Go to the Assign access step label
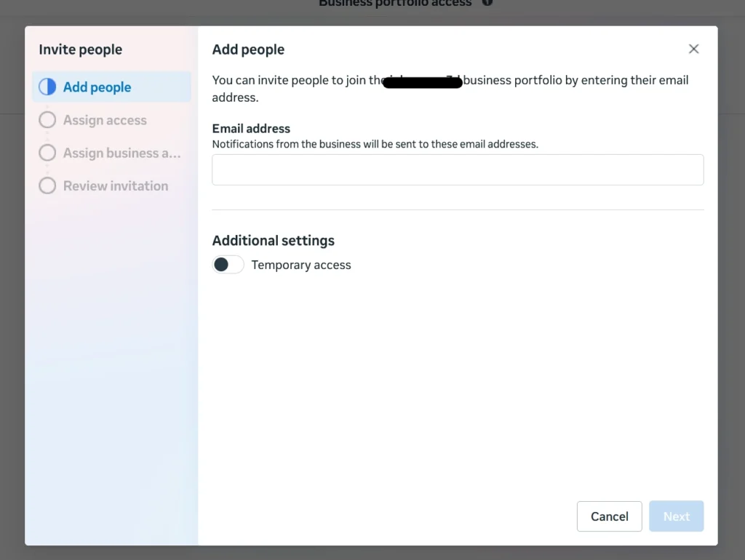The width and height of the screenshot is (745, 560). tap(105, 120)
